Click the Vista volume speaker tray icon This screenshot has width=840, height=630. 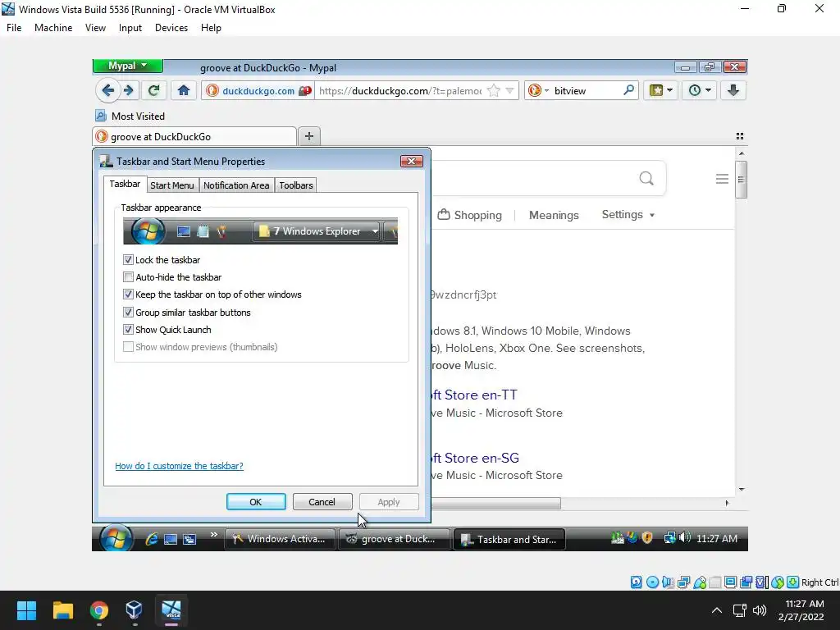point(685,537)
